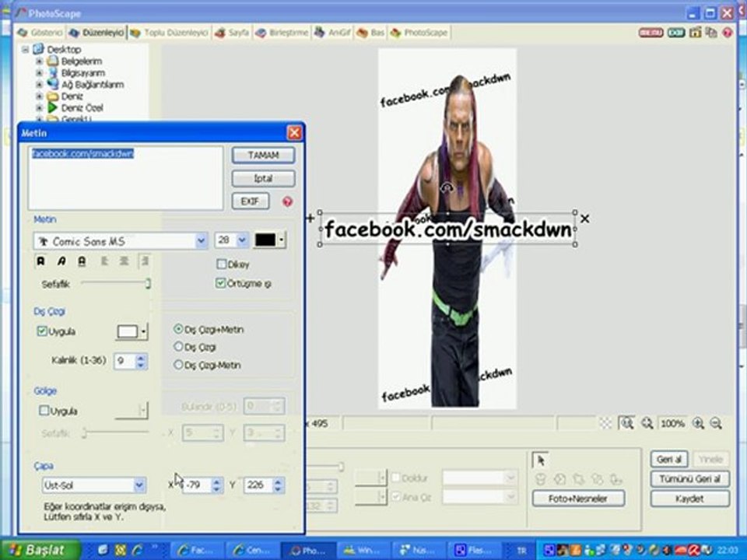The height and width of the screenshot is (560, 747).
Task: Click the white outline color swatch
Action: (127, 331)
